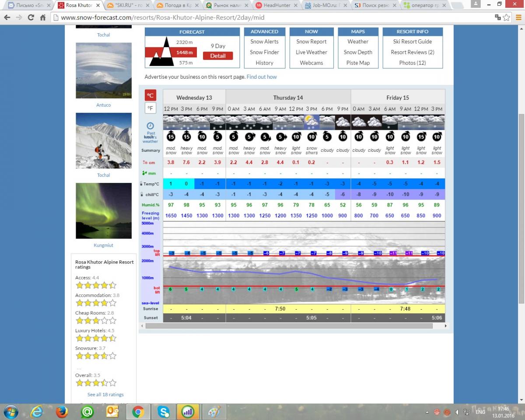The width and height of the screenshot is (525, 420).
Task: Select the 1448 m elevation forecast
Action: pyautogui.click(x=184, y=52)
